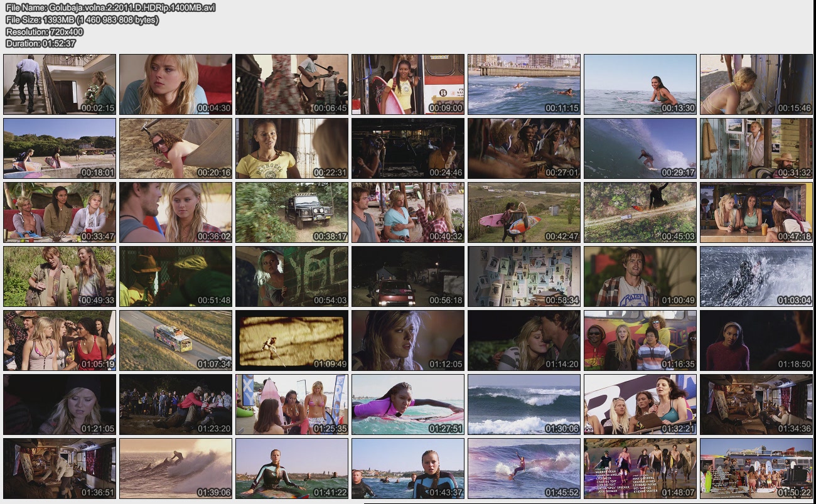This screenshot has width=816, height=504.
Task: Select the 00:58:34 frame with wall of photos
Action: pyautogui.click(x=524, y=277)
